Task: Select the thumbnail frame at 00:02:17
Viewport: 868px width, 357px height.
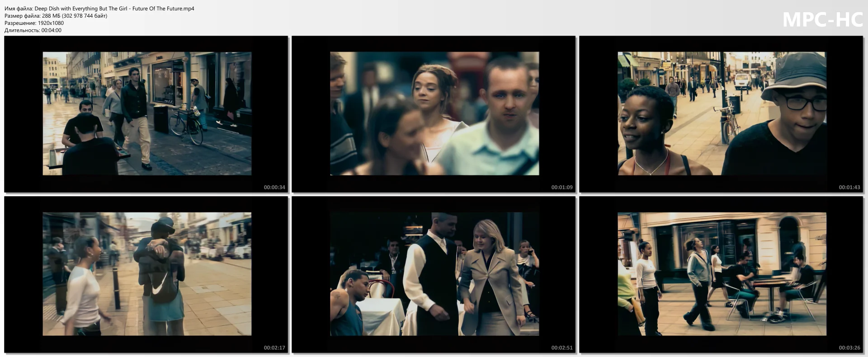Action: (146, 274)
